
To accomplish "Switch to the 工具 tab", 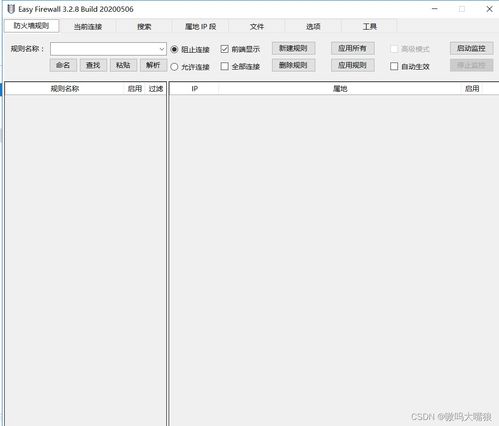I will coord(369,27).
